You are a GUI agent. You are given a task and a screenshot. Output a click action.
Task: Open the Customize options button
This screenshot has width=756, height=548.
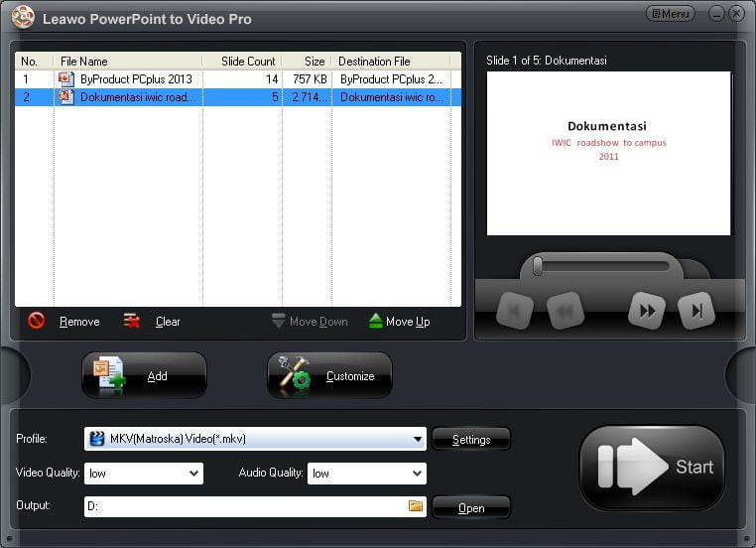point(329,375)
